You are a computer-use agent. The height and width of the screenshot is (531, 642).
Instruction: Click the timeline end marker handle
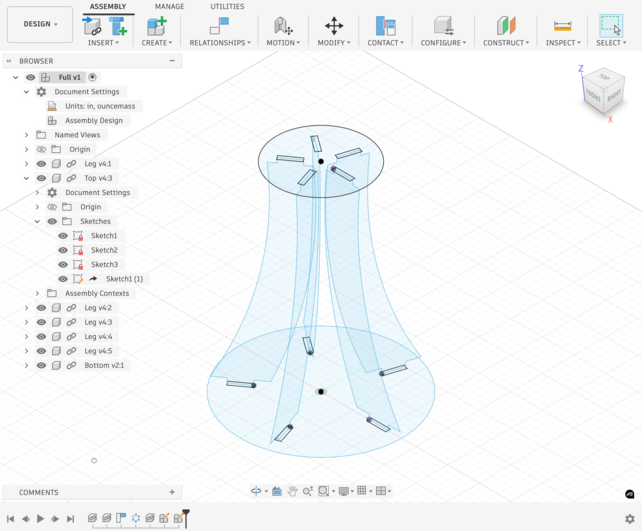click(186, 518)
